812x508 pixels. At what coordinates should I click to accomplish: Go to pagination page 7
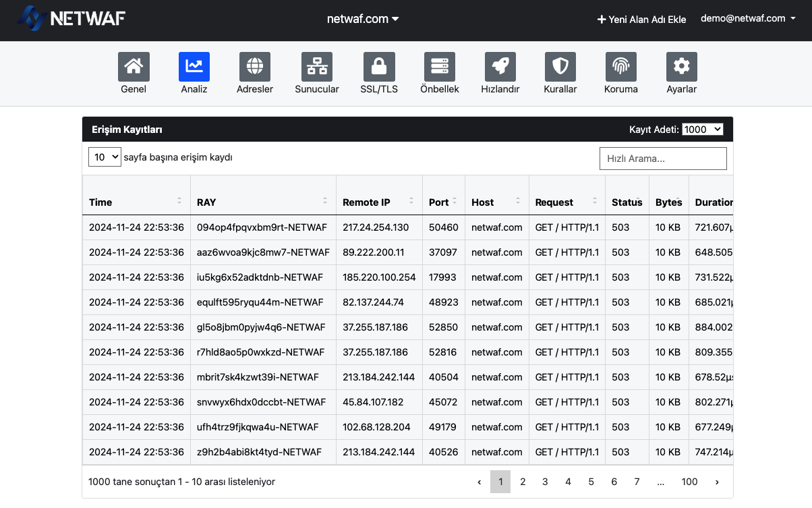pos(637,482)
